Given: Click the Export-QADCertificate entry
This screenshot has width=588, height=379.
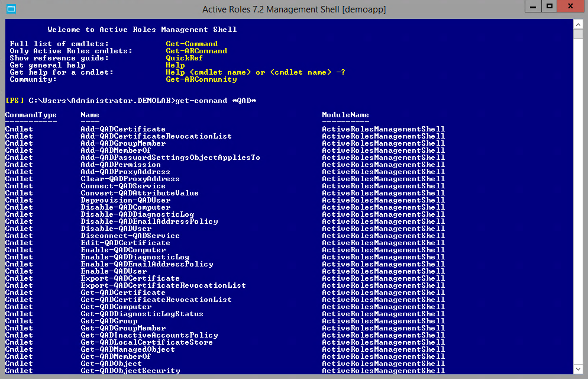Looking at the screenshot, I should (x=130, y=279).
